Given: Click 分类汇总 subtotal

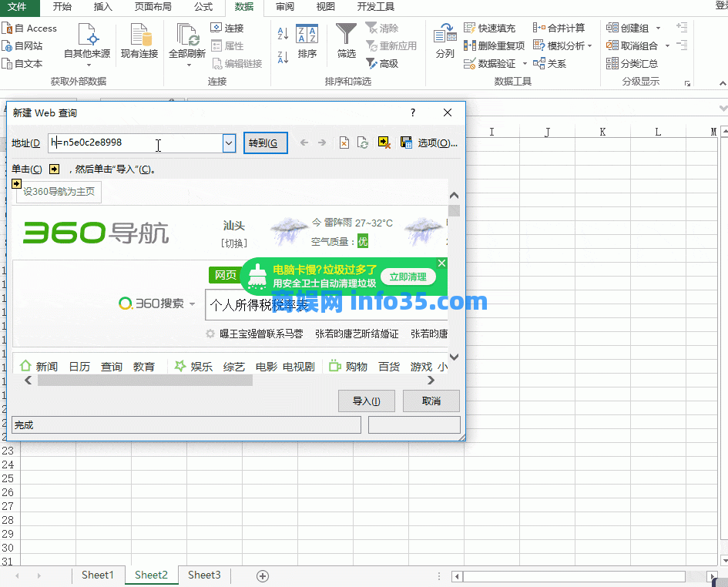Looking at the screenshot, I should (x=632, y=63).
